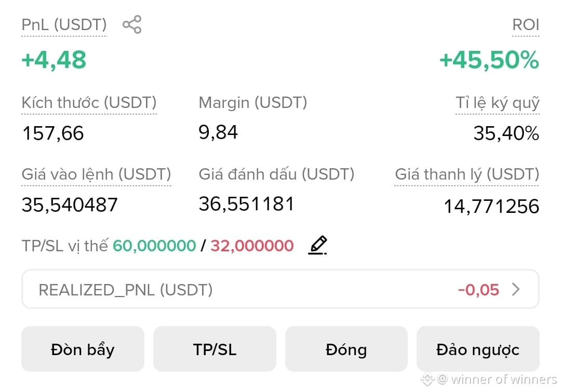This screenshot has height=392, width=561.
Task: Open Giá vào lệnh (USDT) info
Action: pos(96,174)
